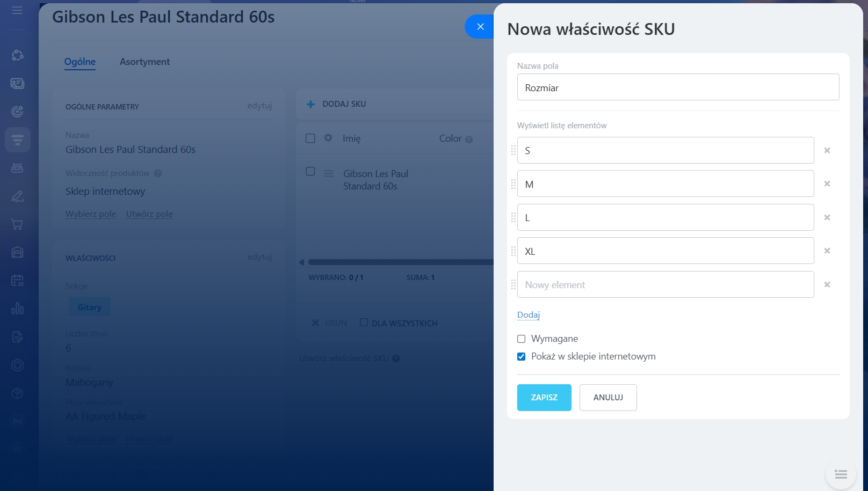Remove the XL list element
The image size is (868, 491).
point(827,251)
